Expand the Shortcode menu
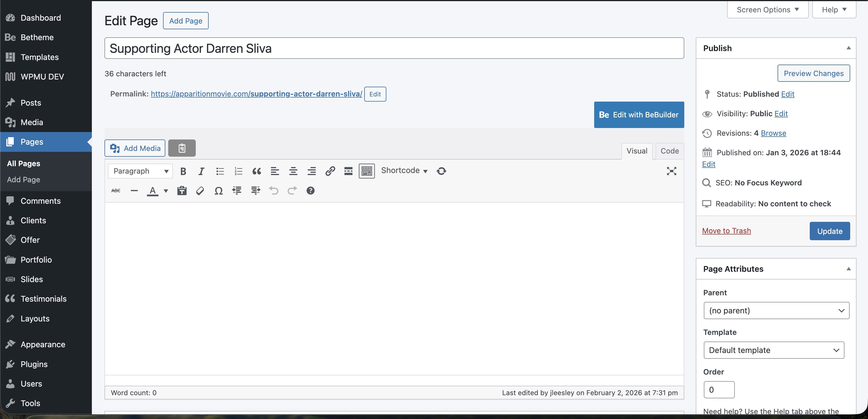868x419 pixels. tap(404, 171)
